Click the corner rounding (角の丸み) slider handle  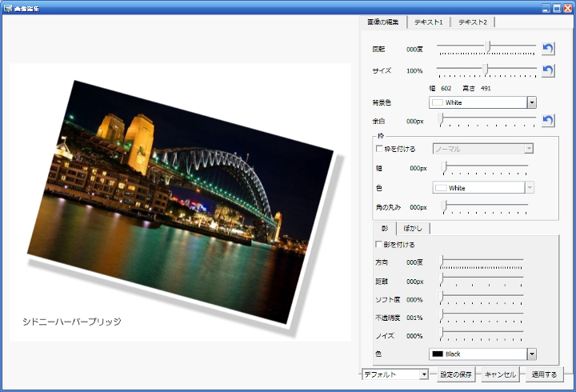[x=444, y=206]
